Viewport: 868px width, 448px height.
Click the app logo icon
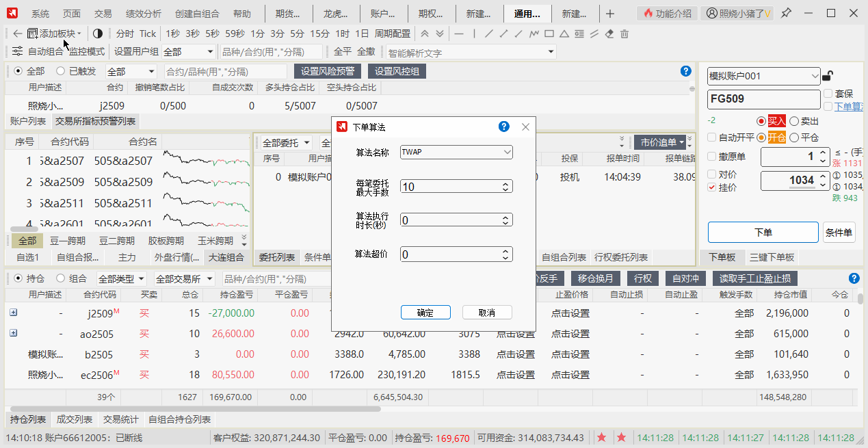[x=14, y=14]
